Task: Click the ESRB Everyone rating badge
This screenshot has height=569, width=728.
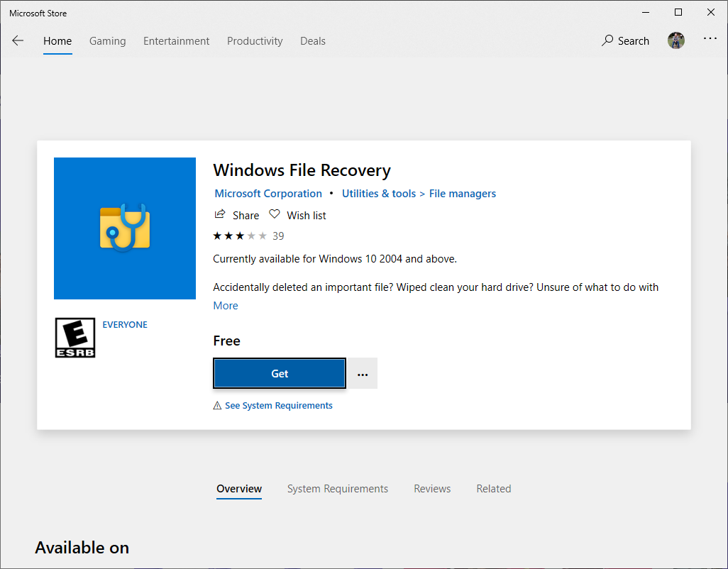Action: point(75,338)
